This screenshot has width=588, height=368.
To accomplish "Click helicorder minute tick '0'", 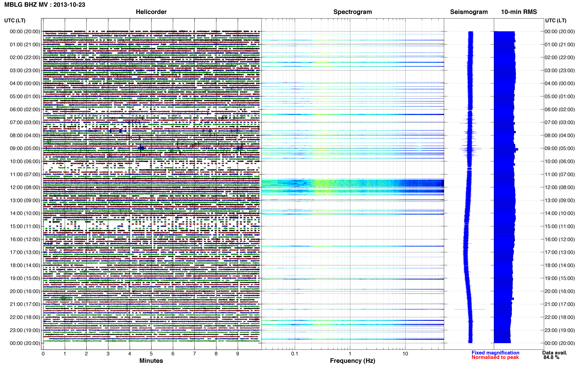I will (x=43, y=354).
